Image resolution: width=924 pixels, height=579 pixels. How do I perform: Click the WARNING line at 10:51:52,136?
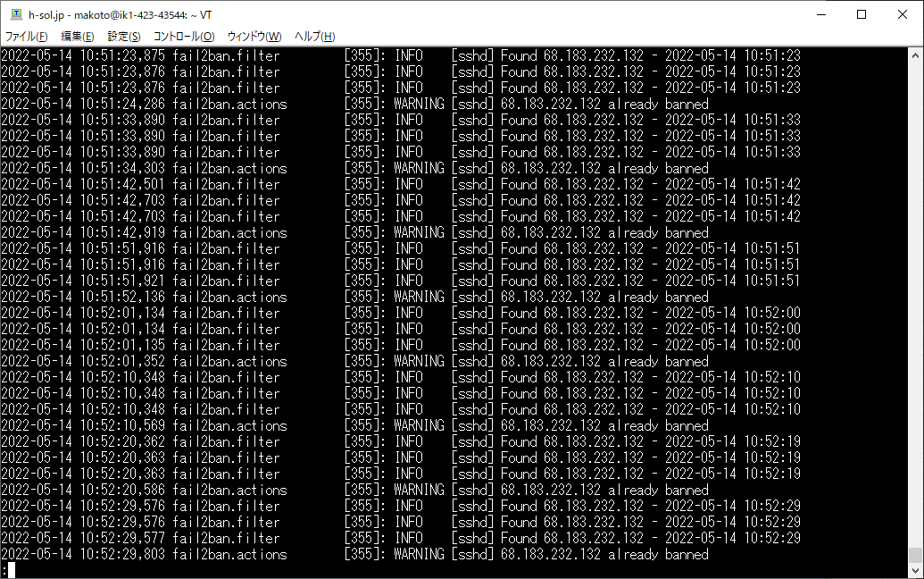[x=354, y=298]
